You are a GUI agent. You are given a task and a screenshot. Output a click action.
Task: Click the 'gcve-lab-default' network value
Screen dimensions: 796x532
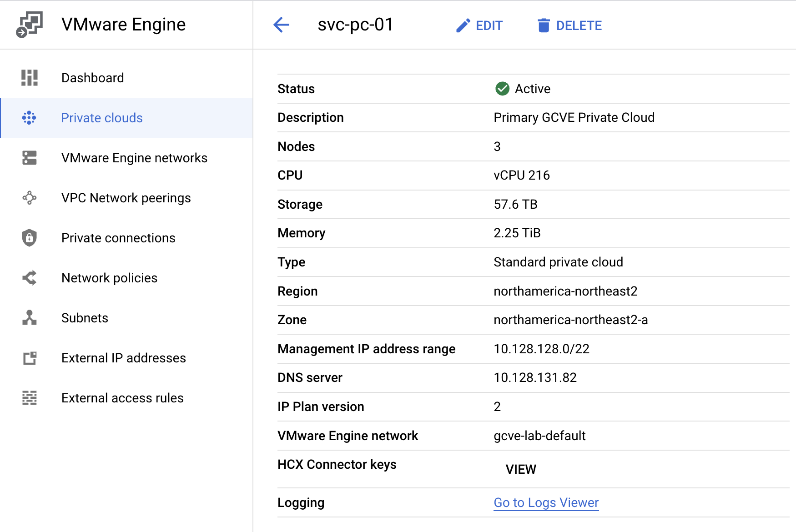539,436
